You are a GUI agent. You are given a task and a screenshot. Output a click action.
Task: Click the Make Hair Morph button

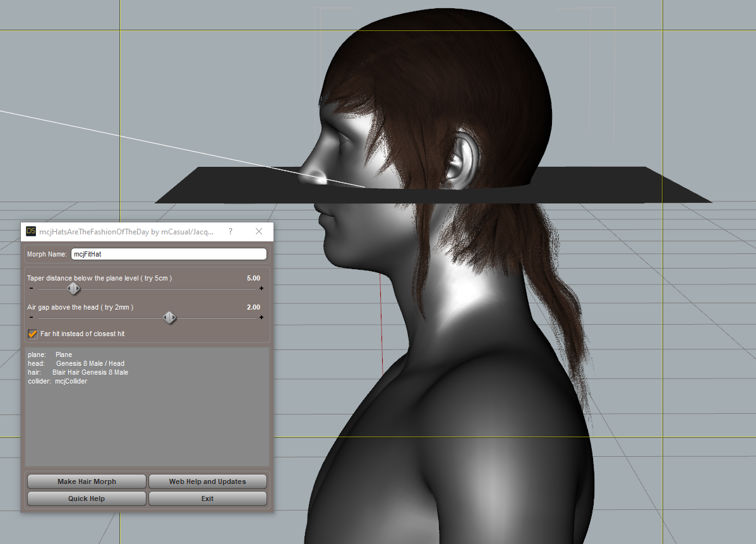coord(87,481)
